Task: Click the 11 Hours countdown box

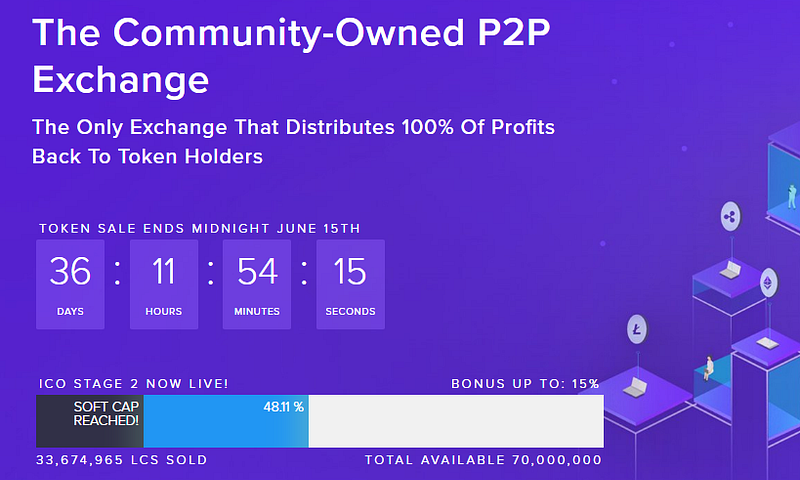Action: click(x=164, y=284)
